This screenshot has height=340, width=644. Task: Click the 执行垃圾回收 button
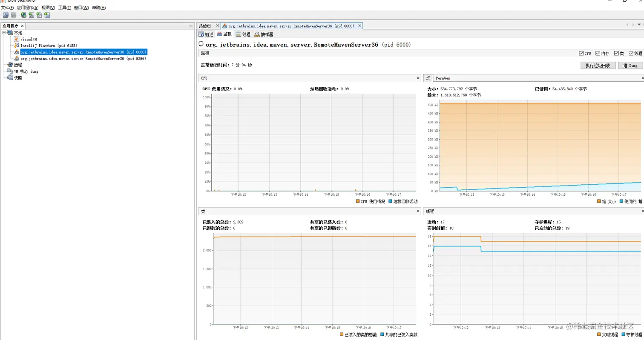(597, 65)
